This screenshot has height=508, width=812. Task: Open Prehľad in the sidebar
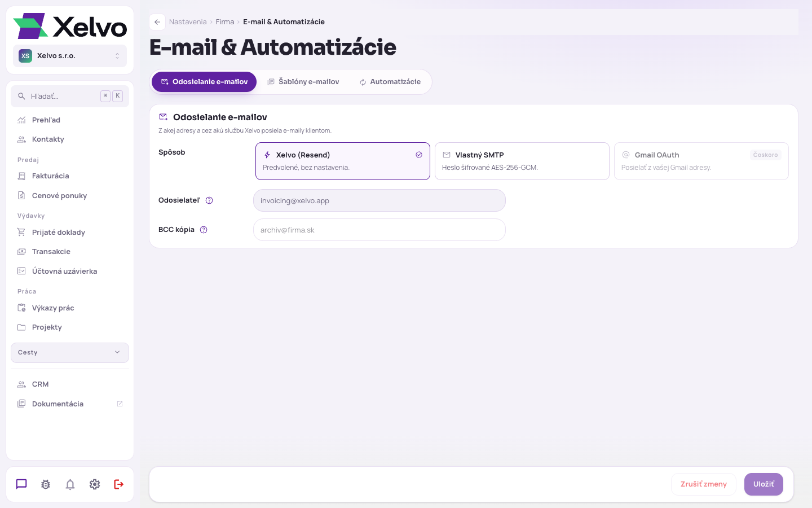(x=70, y=120)
